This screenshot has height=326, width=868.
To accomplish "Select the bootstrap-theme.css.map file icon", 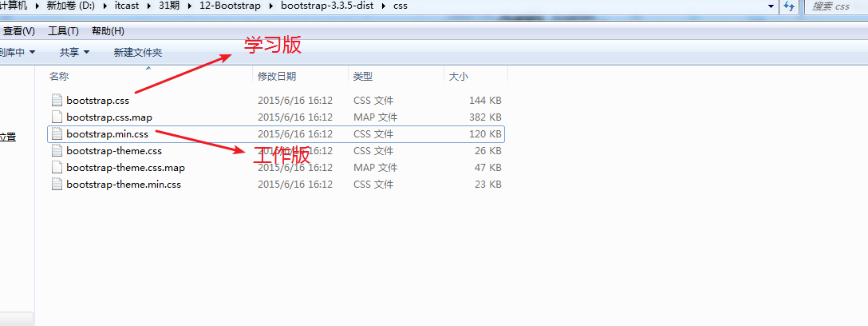I will (x=57, y=167).
